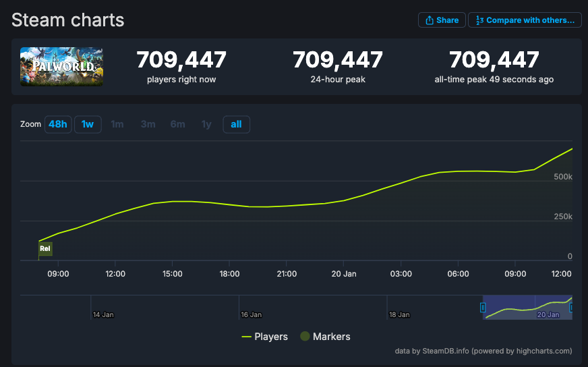
Task: Set zoom to 3m
Action: tap(148, 124)
